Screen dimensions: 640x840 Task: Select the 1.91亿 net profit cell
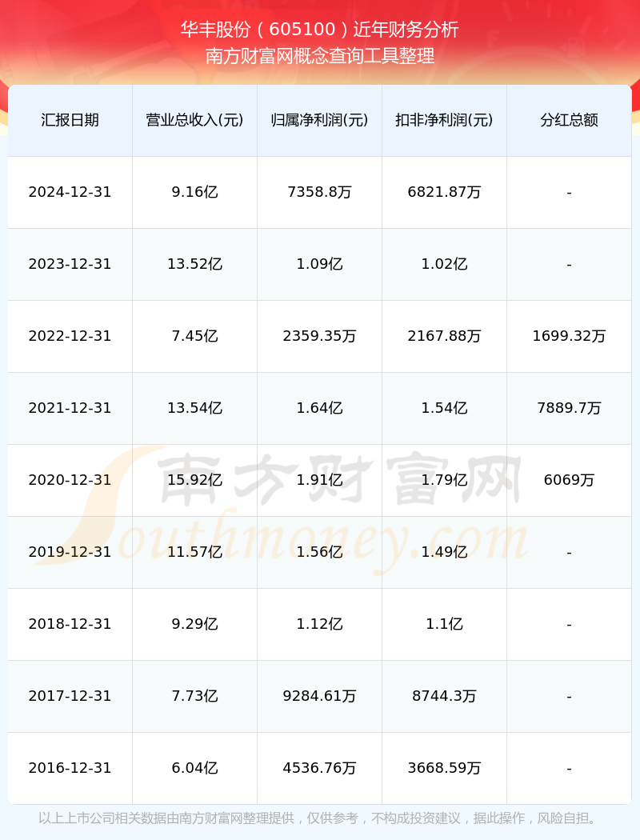point(320,480)
